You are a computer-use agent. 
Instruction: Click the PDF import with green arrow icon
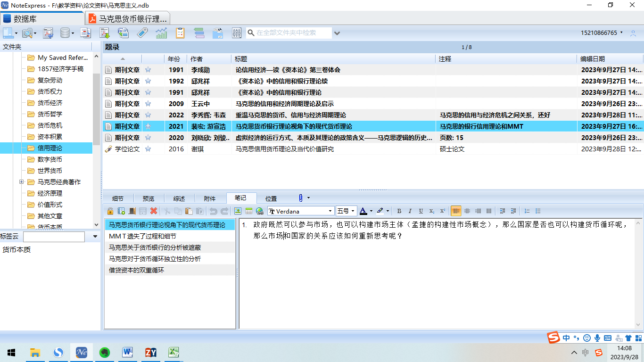pyautogui.click(x=105, y=33)
